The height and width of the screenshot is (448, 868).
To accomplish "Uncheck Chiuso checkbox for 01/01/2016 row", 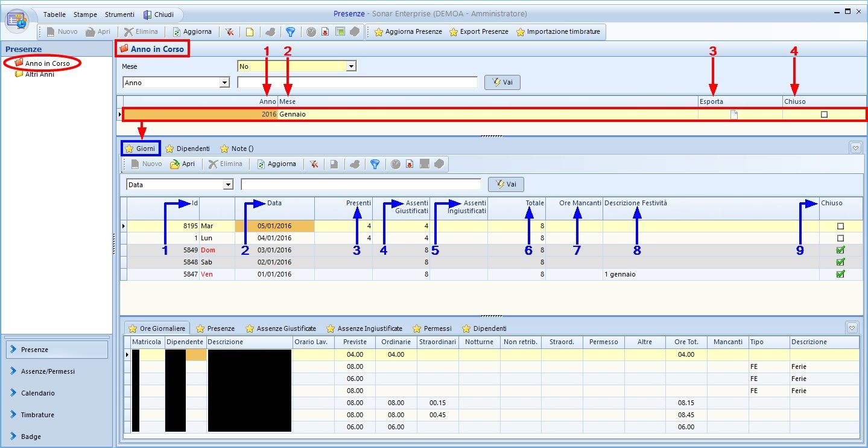I will [x=840, y=274].
